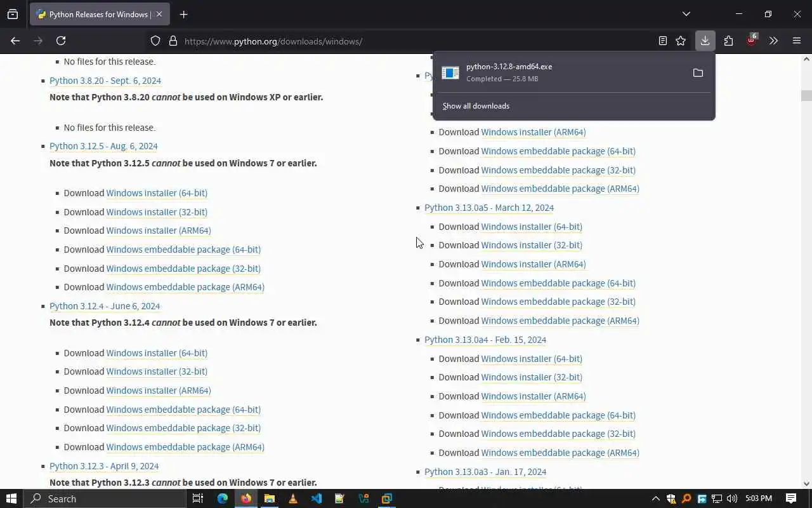
Task: Download 3.13.0a5 embeddable package (64-bit)
Action: (558, 283)
